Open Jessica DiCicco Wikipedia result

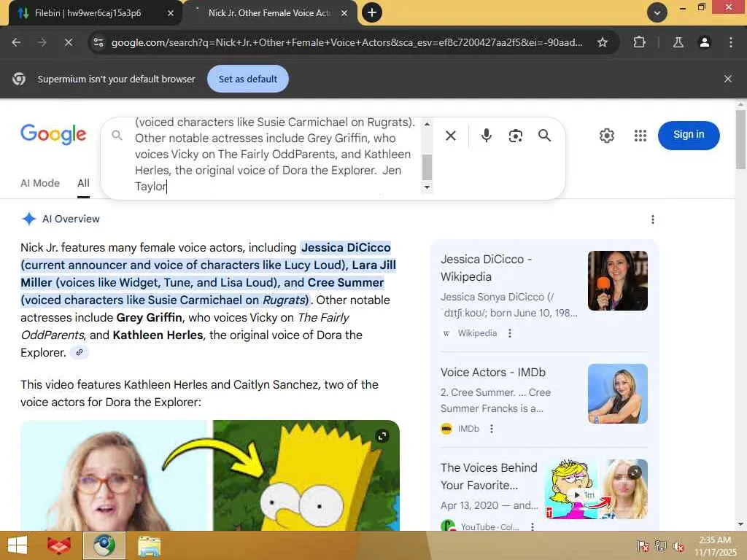[486, 268]
